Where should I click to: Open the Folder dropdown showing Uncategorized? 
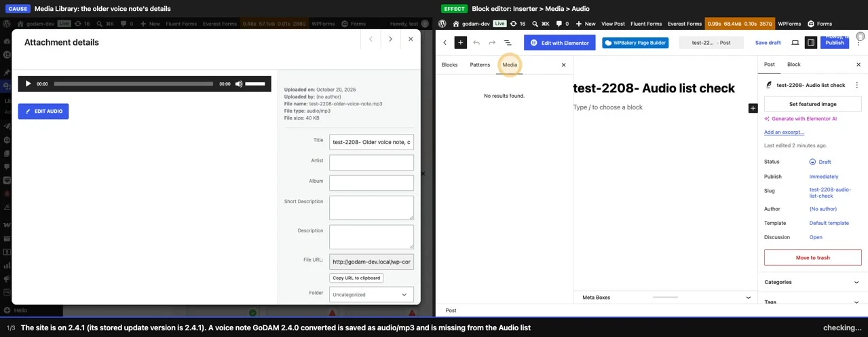click(371, 295)
